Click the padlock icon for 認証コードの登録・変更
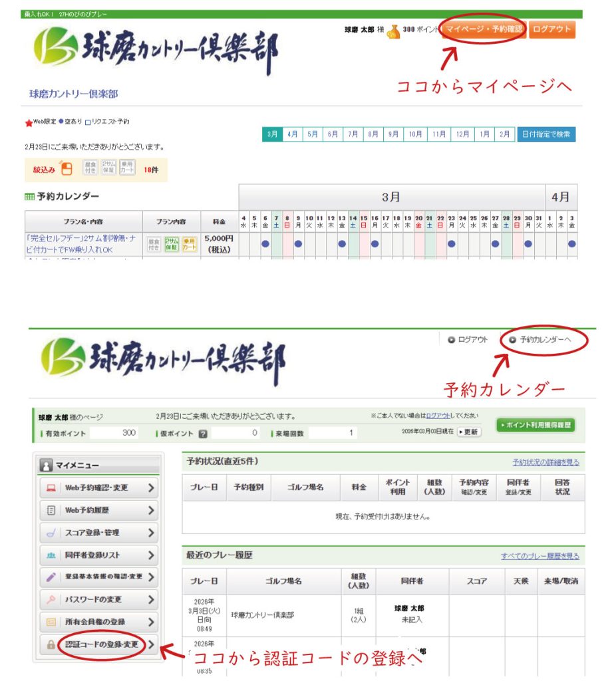Image resolution: width=616 pixels, height=681 pixels. point(51,644)
